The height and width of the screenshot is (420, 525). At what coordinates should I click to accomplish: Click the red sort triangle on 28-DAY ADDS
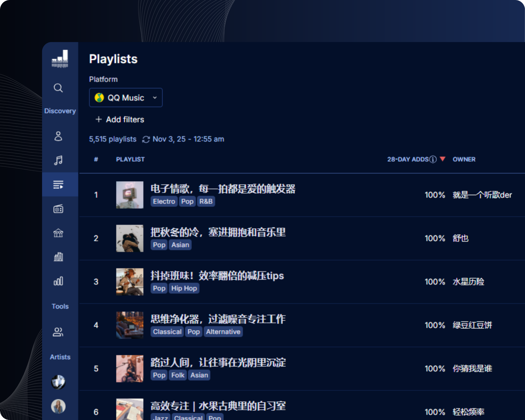443,159
